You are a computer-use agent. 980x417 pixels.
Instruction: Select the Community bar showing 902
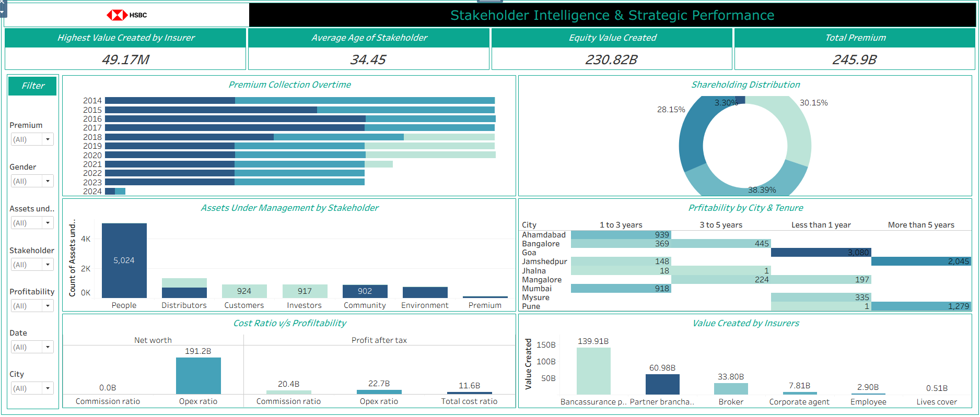click(365, 291)
